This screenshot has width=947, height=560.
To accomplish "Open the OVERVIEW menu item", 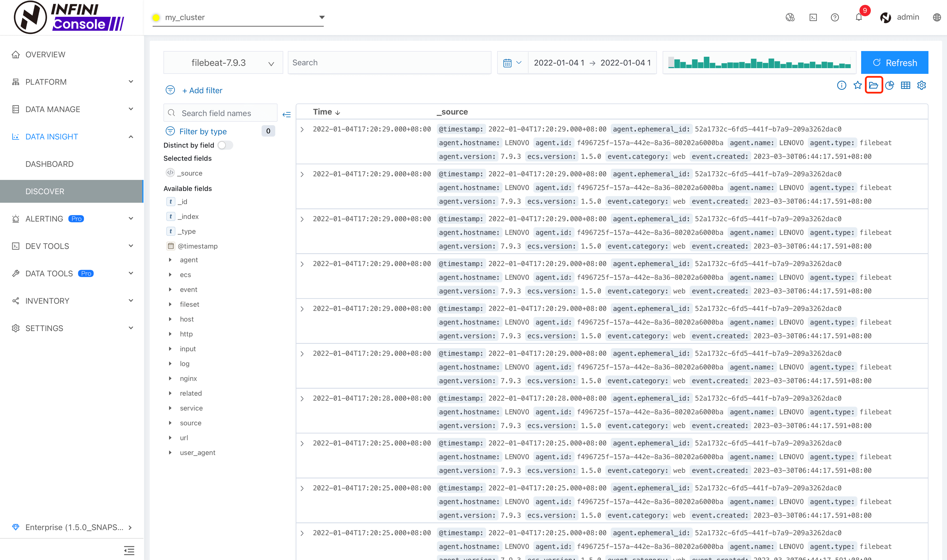I will pyautogui.click(x=72, y=55).
